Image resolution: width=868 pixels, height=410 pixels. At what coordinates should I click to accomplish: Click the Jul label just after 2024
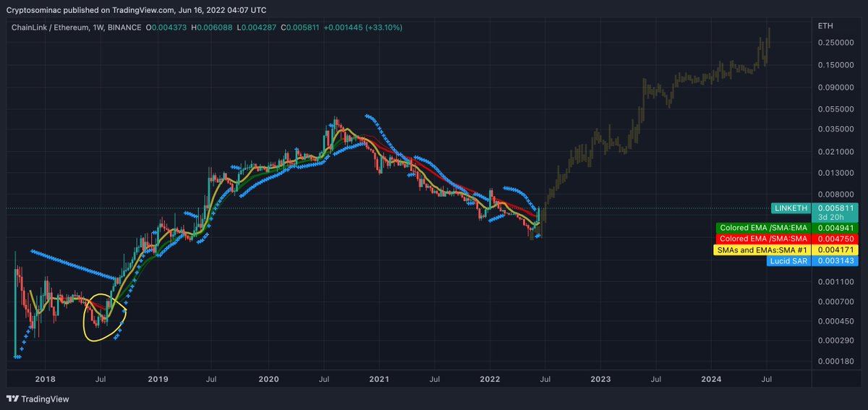[x=766, y=379]
